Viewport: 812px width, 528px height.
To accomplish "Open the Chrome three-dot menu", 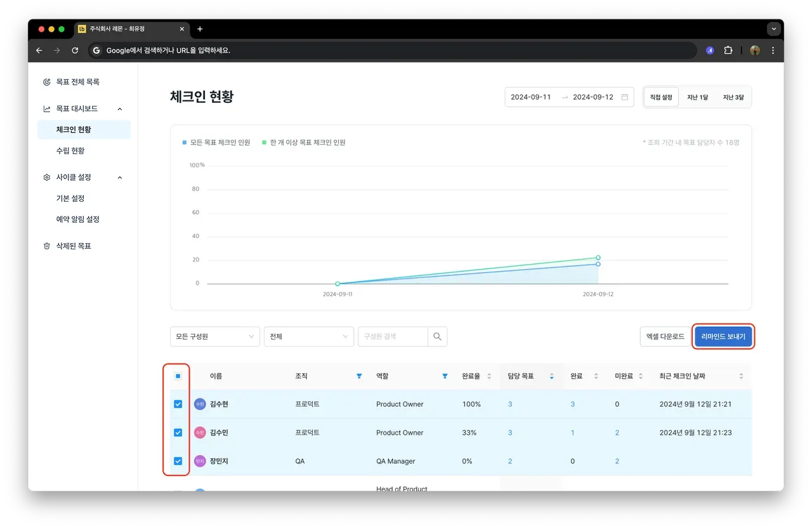I will (772, 51).
